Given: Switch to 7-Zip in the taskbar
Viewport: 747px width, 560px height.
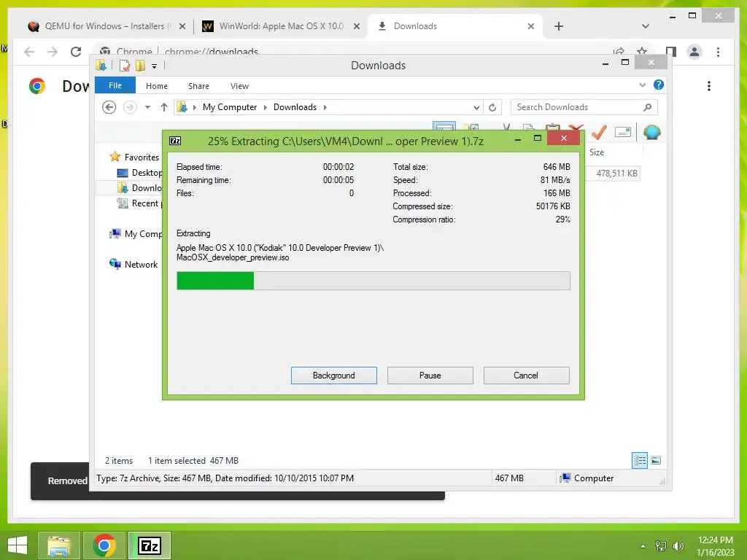Looking at the screenshot, I should click(x=149, y=545).
